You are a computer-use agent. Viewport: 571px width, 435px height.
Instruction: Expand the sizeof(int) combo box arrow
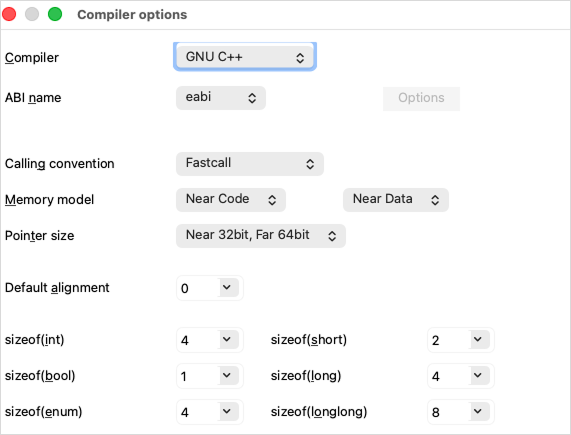pyautogui.click(x=228, y=340)
